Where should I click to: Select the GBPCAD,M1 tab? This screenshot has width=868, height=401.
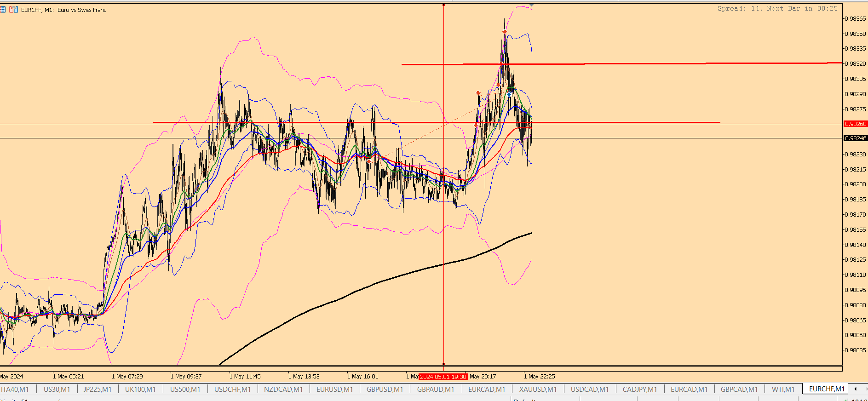click(x=739, y=389)
